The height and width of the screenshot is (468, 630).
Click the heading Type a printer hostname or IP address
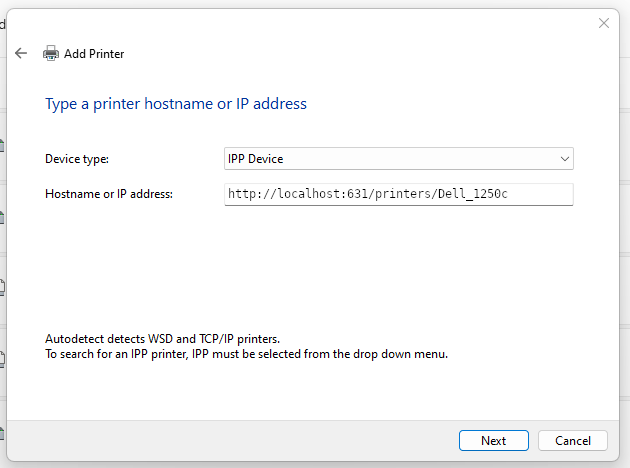pos(176,104)
